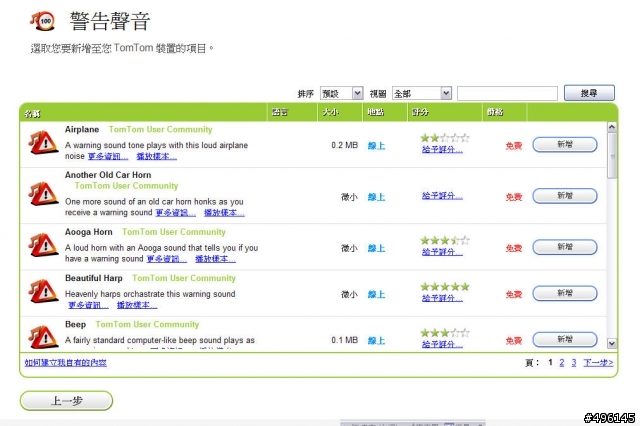Play sample 播放樣本 for Beautiful Harp
The image size is (640, 426).
pyautogui.click(x=137, y=305)
